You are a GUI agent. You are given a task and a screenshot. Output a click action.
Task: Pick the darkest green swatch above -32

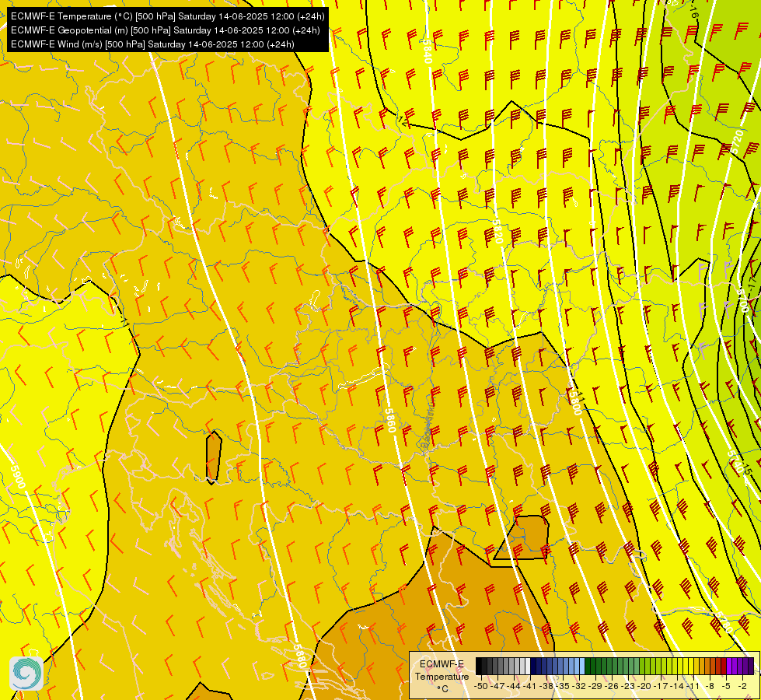coord(588,666)
